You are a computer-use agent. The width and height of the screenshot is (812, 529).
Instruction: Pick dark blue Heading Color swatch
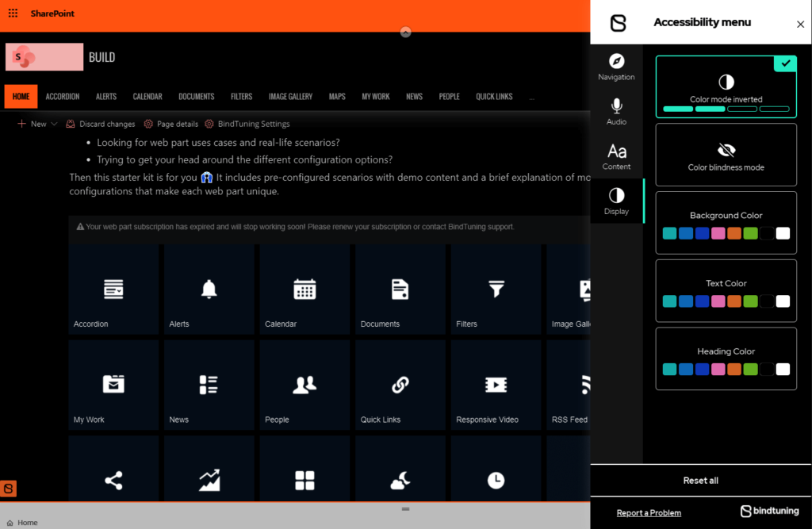(703, 369)
